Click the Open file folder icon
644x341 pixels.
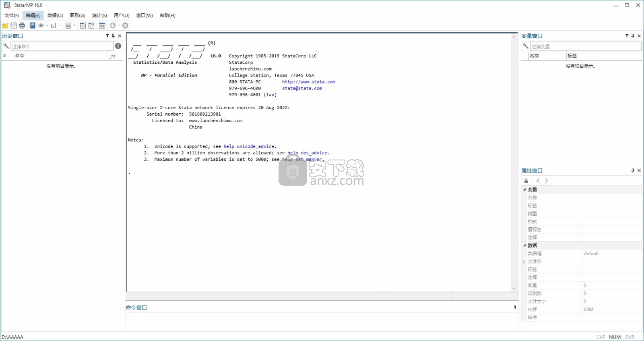[5, 25]
